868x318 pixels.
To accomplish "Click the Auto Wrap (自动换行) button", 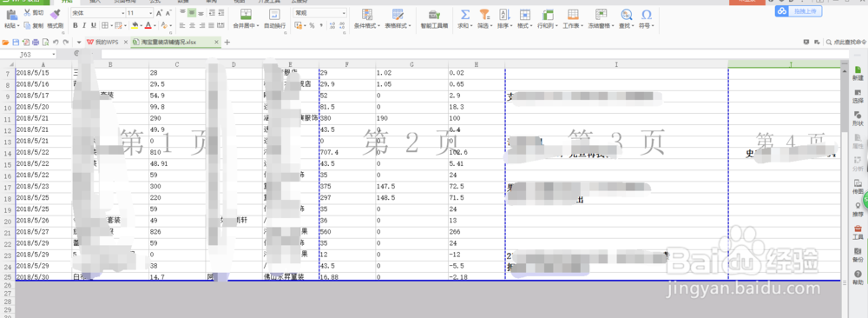I will tap(274, 18).
